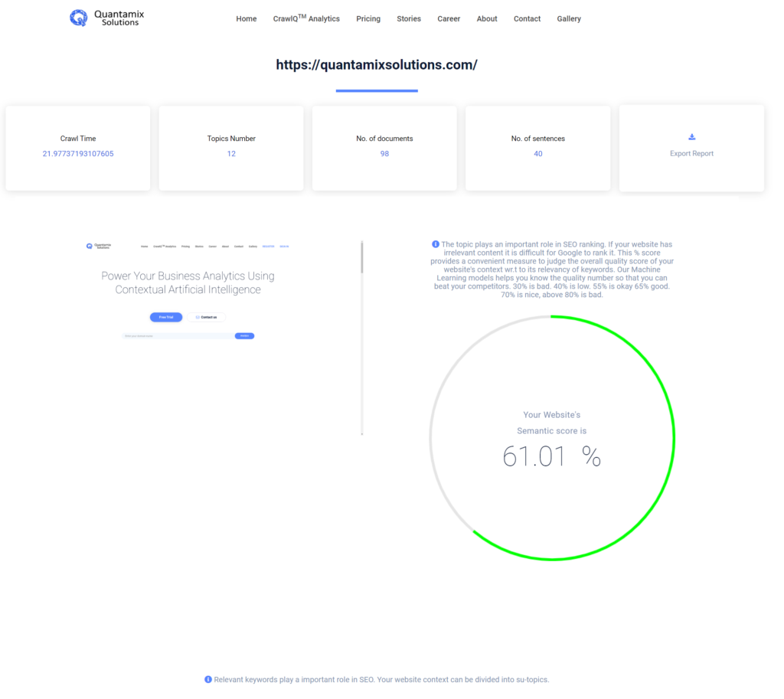Click the 61.01 % semantic score value

[551, 456]
